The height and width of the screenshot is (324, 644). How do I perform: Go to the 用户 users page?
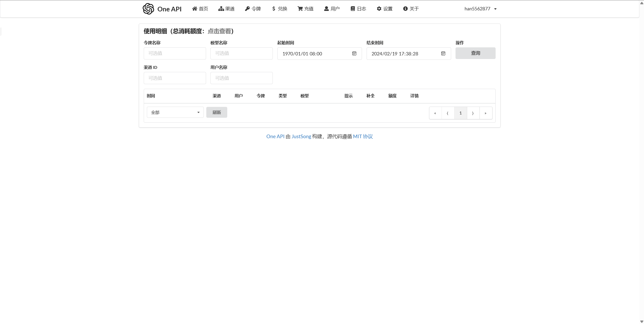point(332,9)
